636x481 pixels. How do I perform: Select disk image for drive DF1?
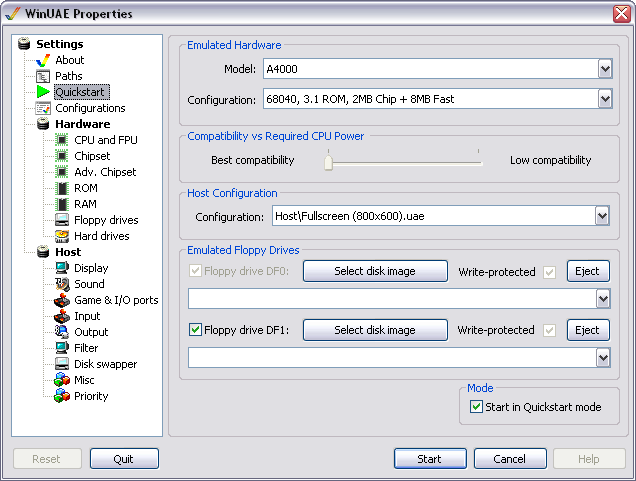(375, 330)
